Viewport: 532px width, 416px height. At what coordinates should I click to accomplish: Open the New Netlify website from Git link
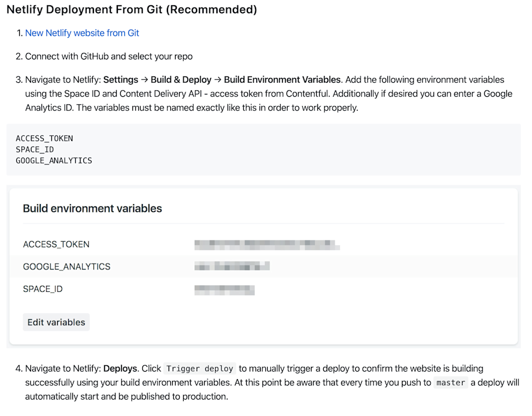pos(82,33)
